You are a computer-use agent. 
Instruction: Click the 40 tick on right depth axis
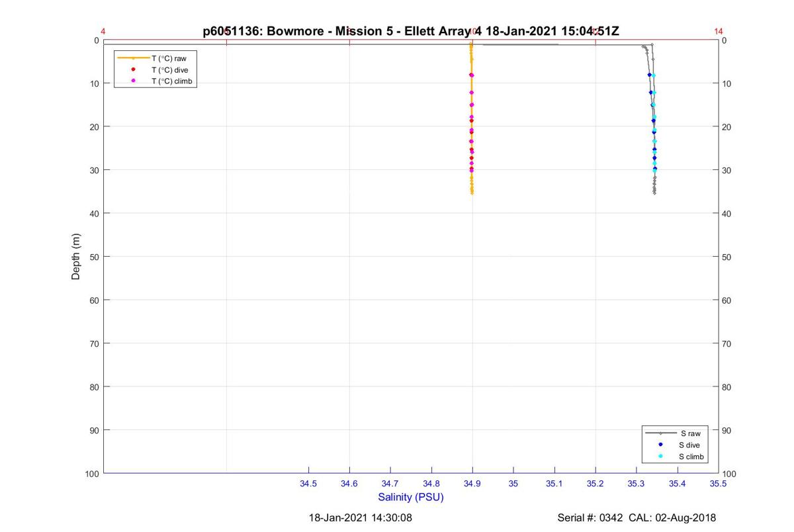[727, 213]
